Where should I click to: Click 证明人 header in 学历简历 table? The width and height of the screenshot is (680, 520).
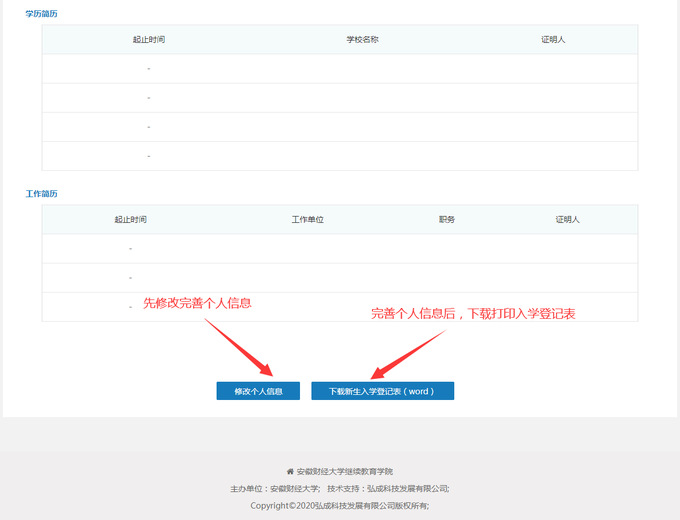click(553, 39)
